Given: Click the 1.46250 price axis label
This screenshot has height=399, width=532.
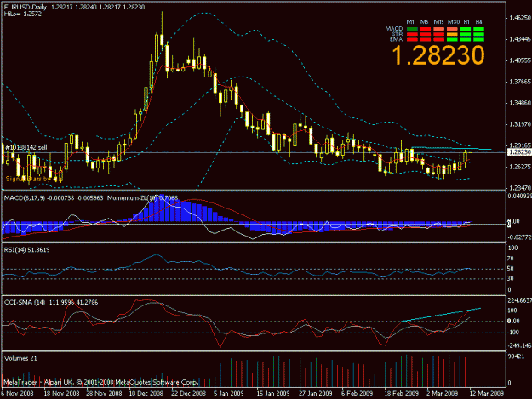Looking at the screenshot, I should tap(520, 18).
